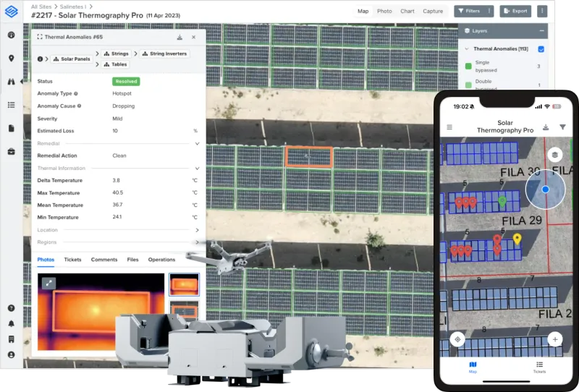Click the Resolved status badge
This screenshot has height=392, width=579.
[x=126, y=82]
